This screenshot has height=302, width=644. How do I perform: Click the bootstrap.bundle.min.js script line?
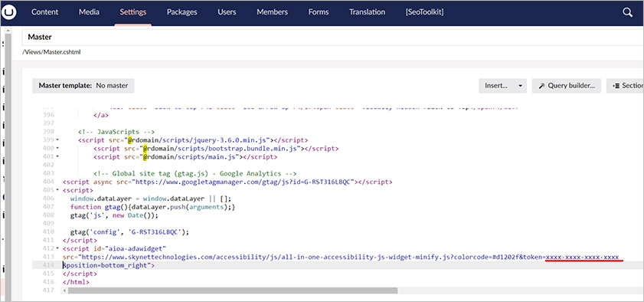point(216,149)
